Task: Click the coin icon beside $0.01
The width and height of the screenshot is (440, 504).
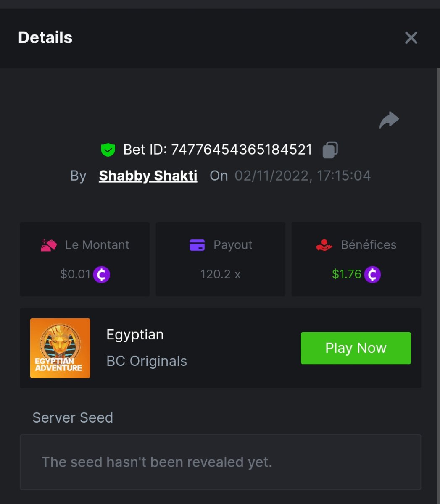Action: coord(101,275)
